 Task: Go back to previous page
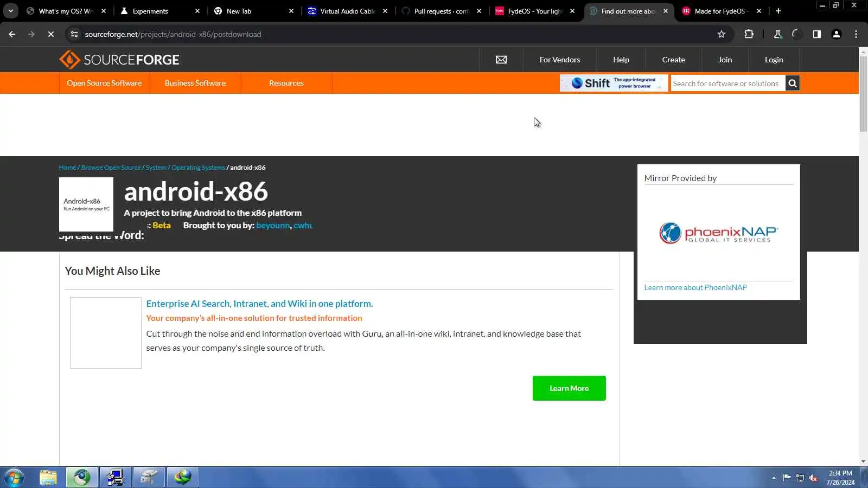click(12, 34)
